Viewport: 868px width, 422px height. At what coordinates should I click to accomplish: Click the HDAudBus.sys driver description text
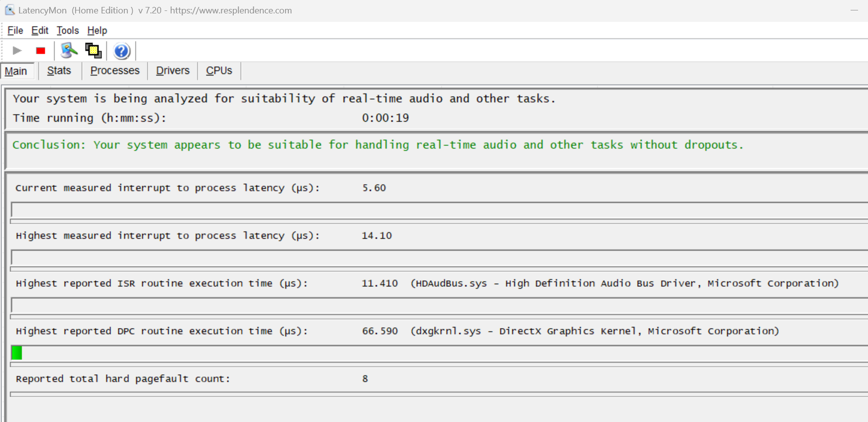click(625, 283)
